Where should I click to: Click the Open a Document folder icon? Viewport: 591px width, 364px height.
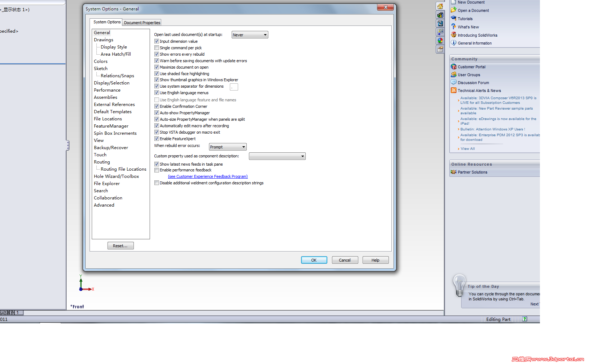pyautogui.click(x=454, y=10)
